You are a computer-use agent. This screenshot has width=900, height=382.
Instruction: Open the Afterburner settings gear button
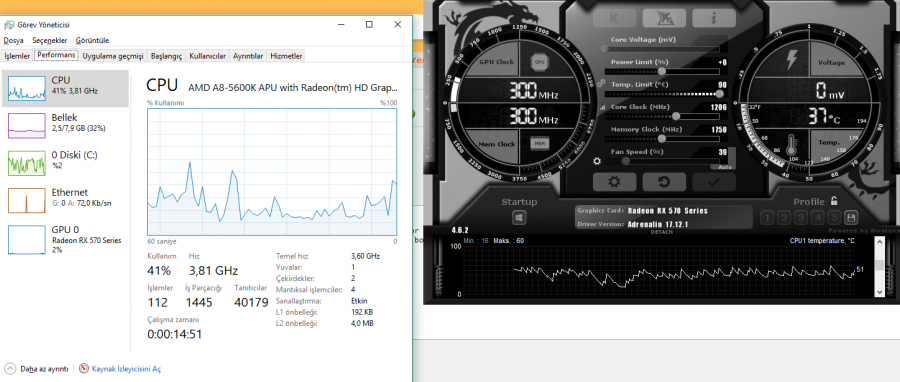point(614,182)
